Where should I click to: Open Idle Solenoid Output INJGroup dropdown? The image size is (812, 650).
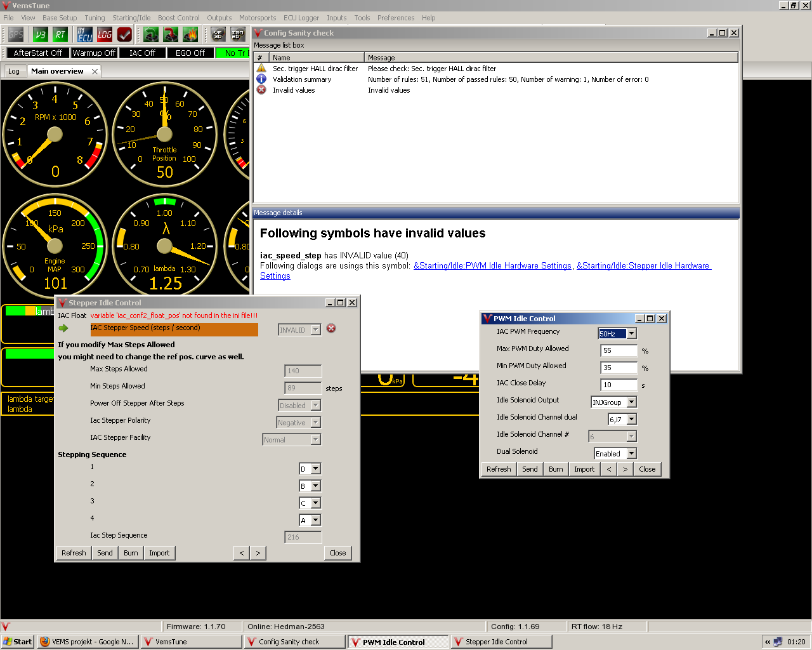click(631, 402)
